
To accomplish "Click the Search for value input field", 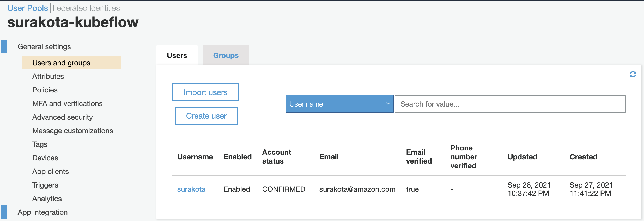I will [510, 104].
